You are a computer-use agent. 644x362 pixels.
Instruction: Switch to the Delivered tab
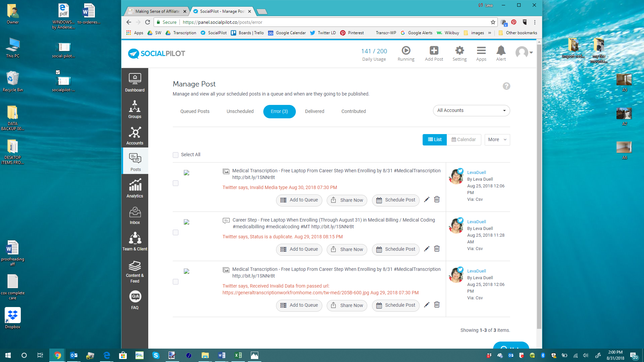pyautogui.click(x=314, y=111)
